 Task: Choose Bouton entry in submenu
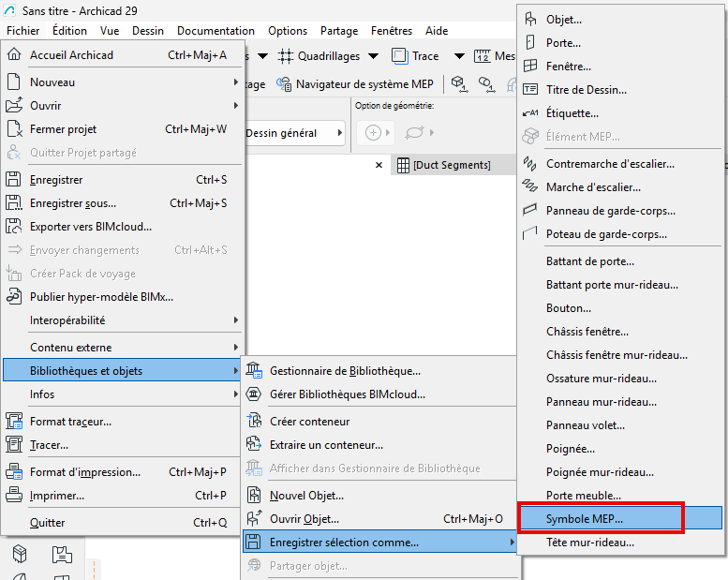(x=621, y=308)
